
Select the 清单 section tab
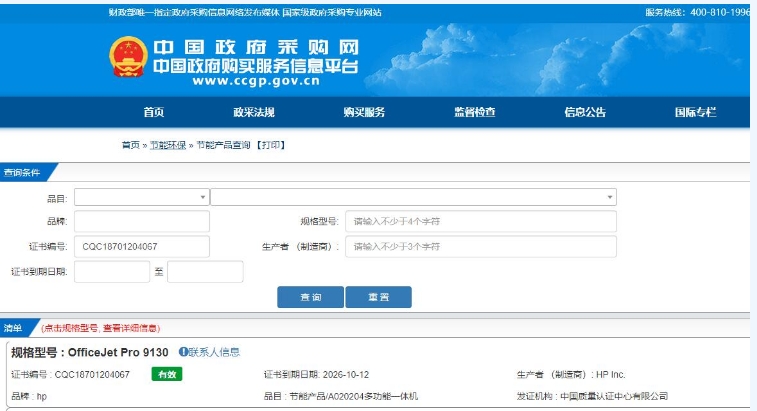(14, 328)
